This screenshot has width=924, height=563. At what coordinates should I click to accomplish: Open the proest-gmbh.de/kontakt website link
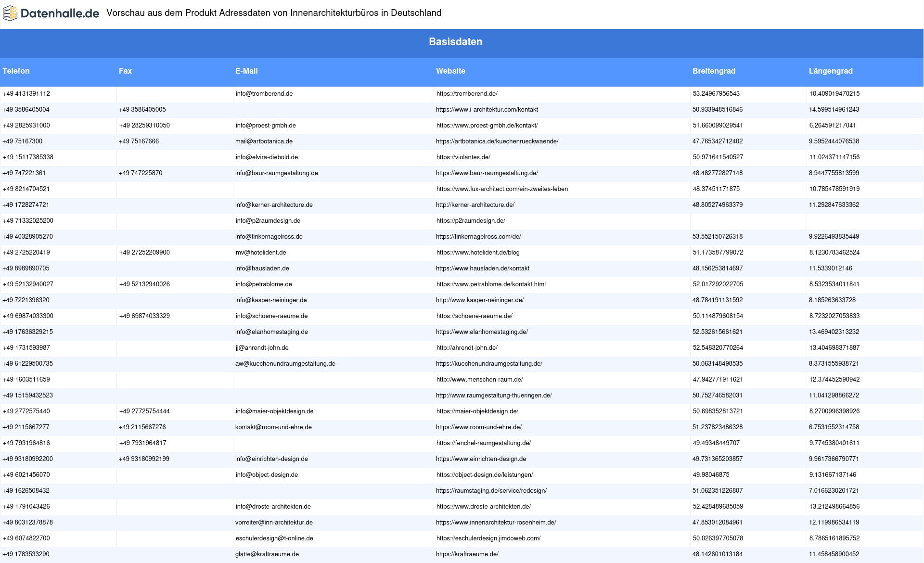coord(487,126)
